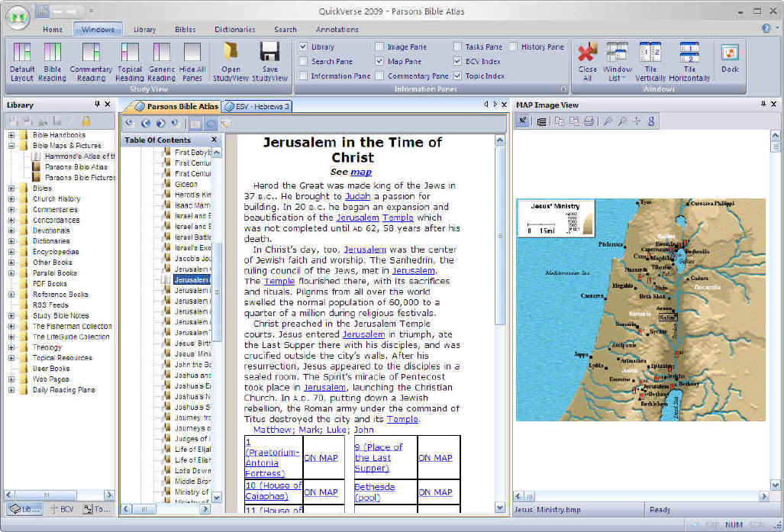Screen dimensions: 784x532
Task: Close the Table Of Contents pane
Action: click(x=214, y=140)
